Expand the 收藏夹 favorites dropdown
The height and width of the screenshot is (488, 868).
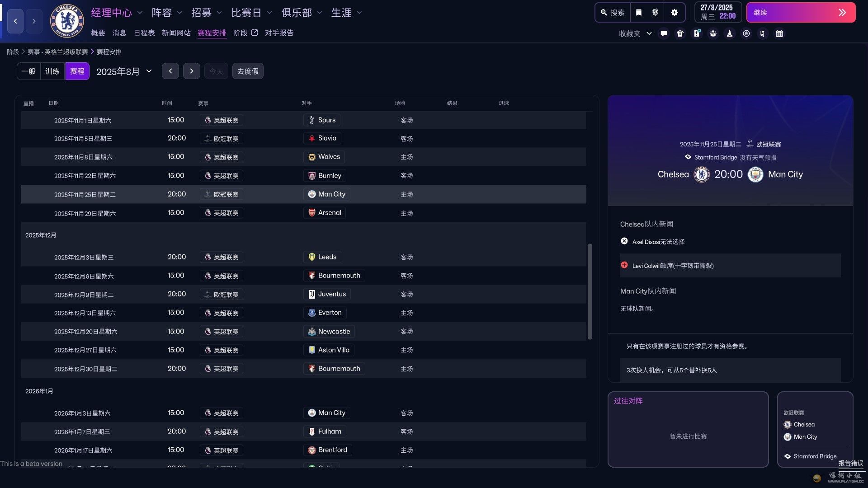635,33
